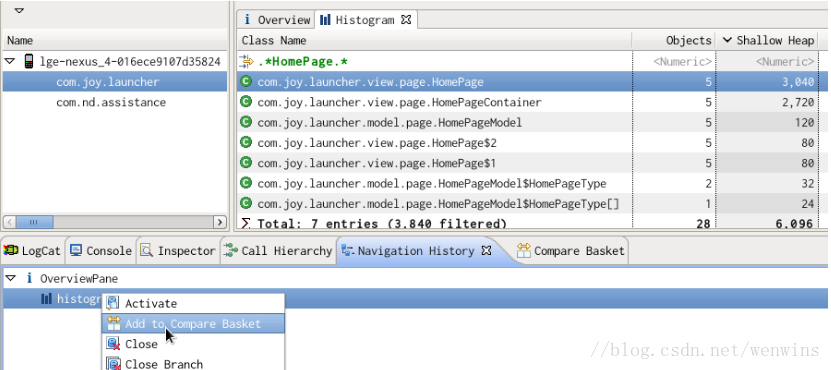Click the sigma icon in Total row
This screenshot has width=831, height=370.
click(245, 223)
